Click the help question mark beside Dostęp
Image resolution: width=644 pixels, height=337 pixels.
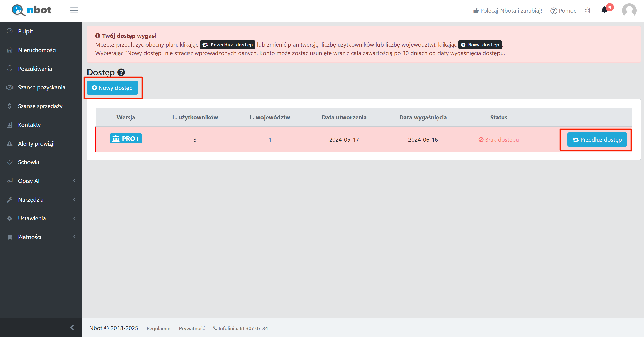pos(121,72)
